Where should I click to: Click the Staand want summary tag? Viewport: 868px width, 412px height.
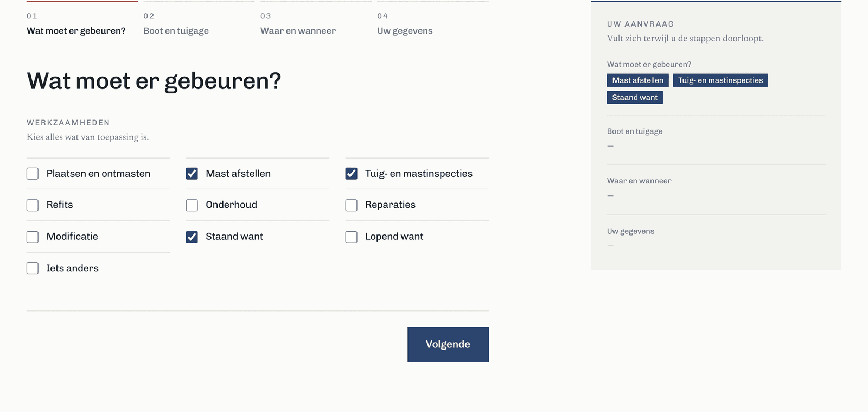tap(635, 98)
